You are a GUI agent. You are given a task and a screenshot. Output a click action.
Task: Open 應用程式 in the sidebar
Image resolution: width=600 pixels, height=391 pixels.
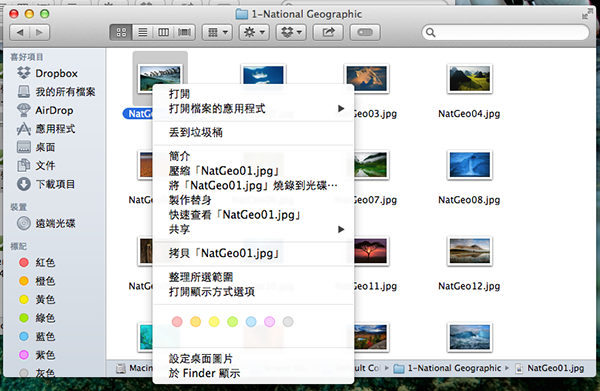point(46,129)
